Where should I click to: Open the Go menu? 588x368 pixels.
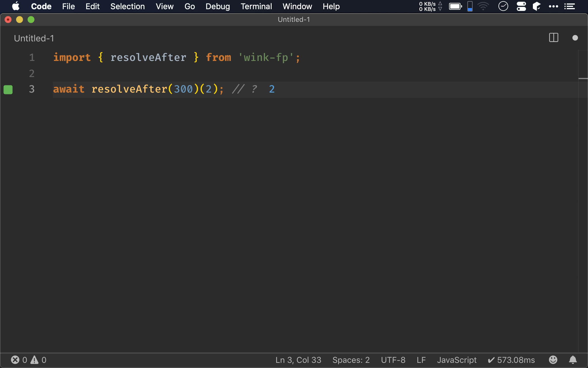(189, 6)
